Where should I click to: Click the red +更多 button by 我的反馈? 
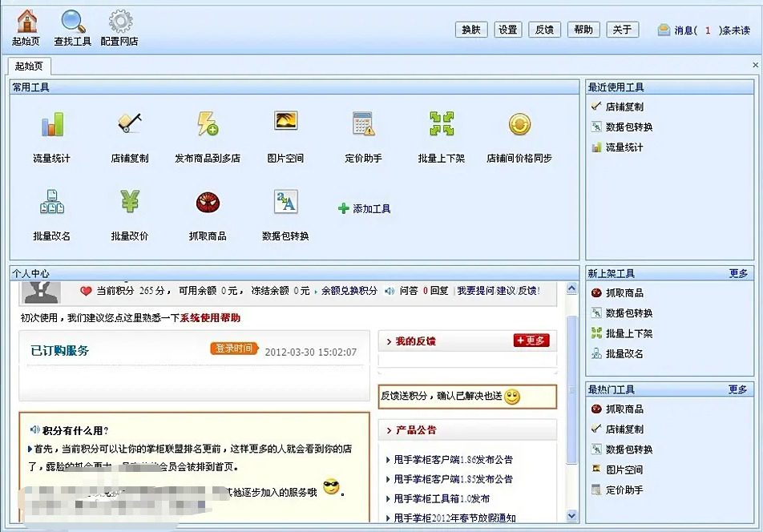click(531, 341)
